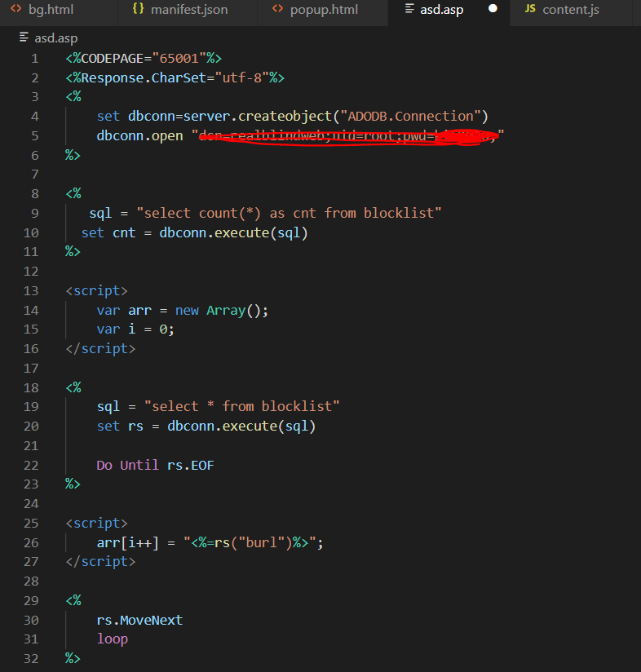Click the curly braces icon on manifest.json tab
The image size is (641, 672).
coord(138,10)
